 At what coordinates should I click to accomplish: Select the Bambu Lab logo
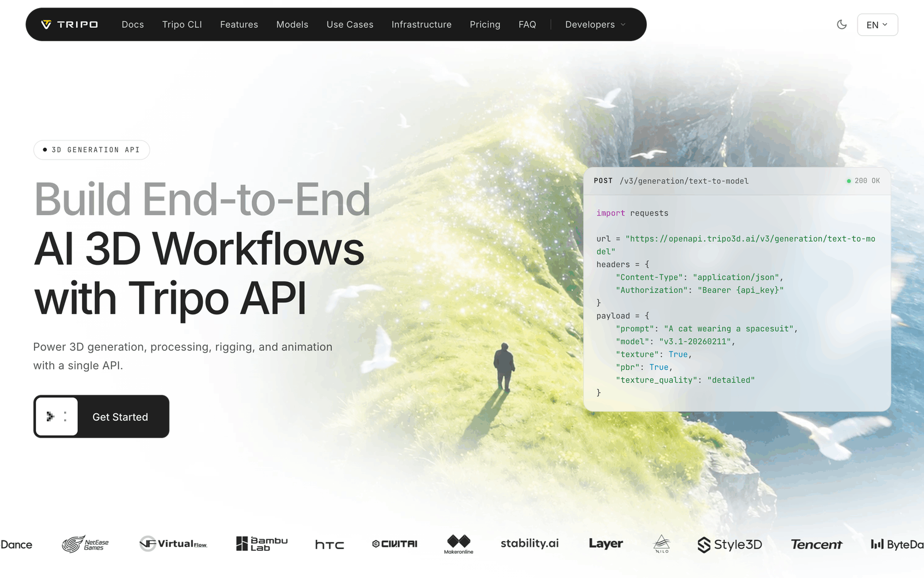click(262, 544)
